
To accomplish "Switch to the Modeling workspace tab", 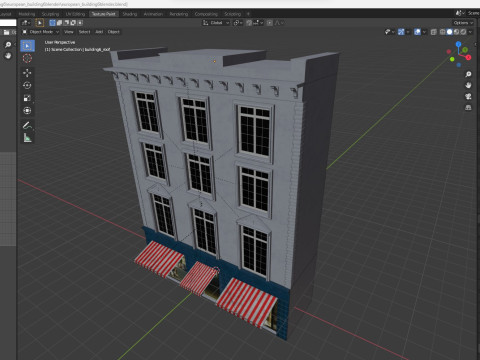I will click(x=27, y=14).
